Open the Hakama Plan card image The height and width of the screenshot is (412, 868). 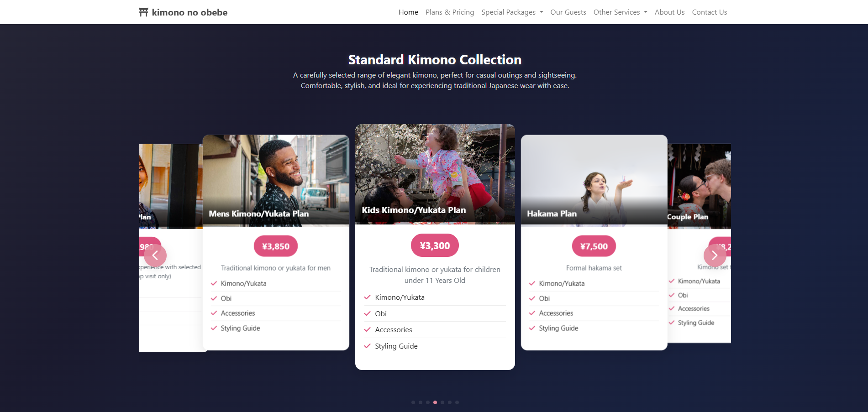click(x=594, y=180)
